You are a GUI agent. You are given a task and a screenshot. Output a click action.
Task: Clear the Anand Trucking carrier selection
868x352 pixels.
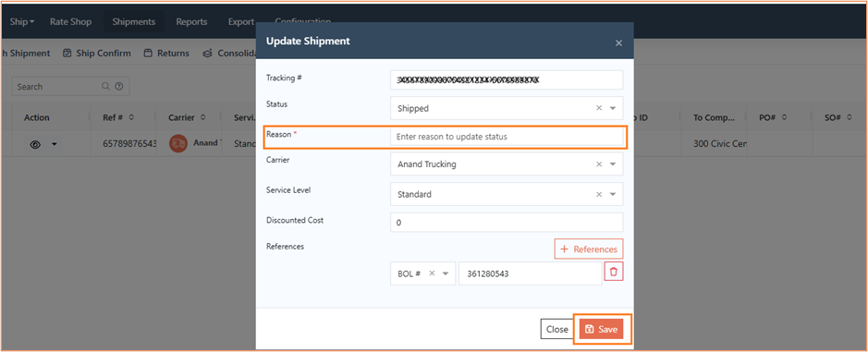599,164
